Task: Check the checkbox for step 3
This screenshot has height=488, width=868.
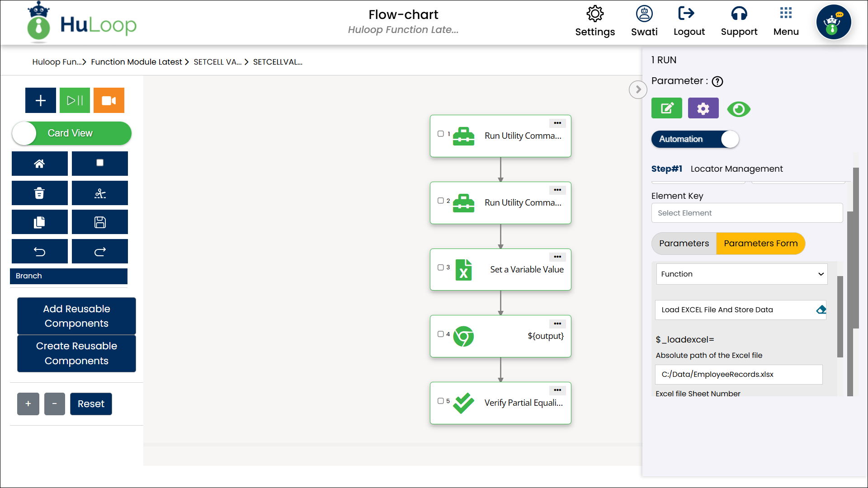Action: 441,267
